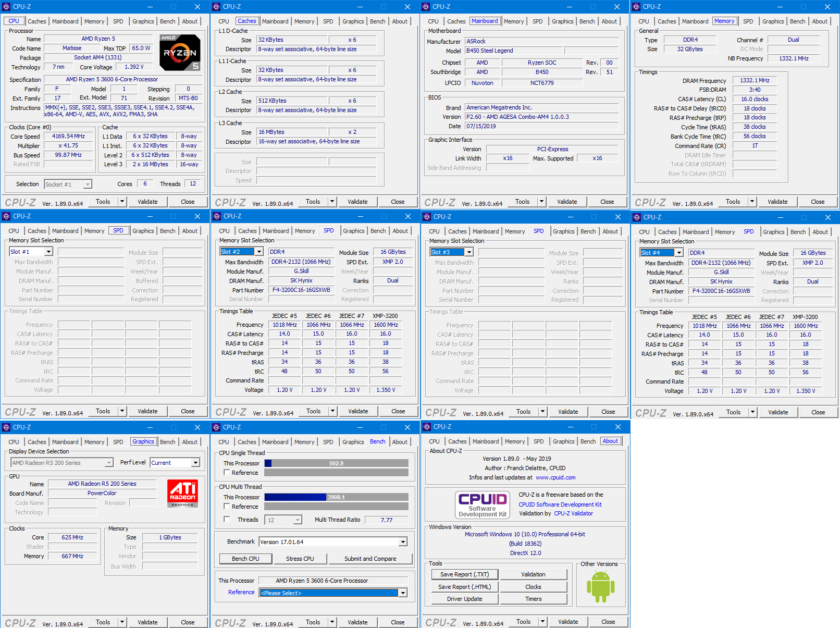Select About tab in Caches window
The image size is (840, 628).
(x=400, y=21)
